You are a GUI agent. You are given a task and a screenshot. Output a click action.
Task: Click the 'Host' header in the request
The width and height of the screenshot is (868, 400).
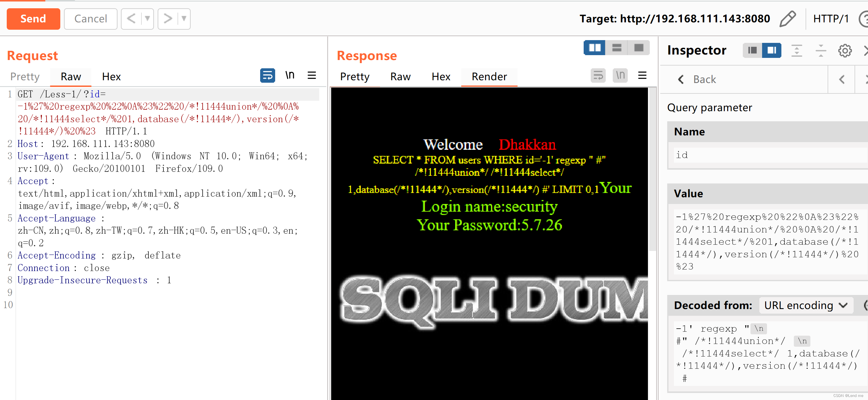[x=28, y=144]
